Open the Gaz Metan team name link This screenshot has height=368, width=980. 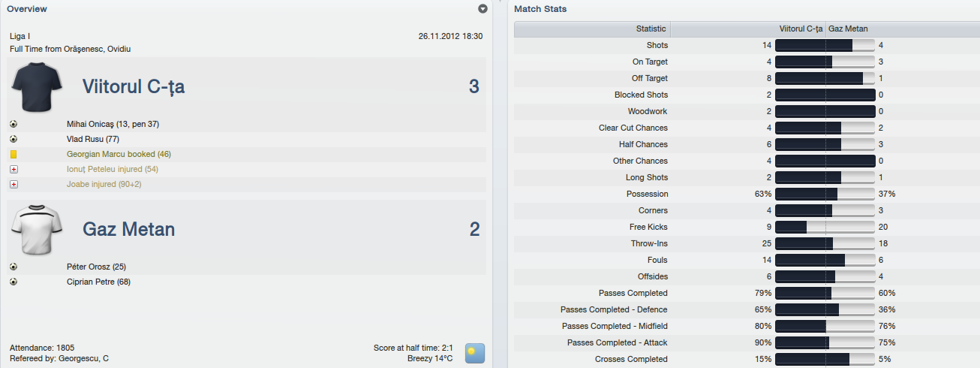click(128, 229)
